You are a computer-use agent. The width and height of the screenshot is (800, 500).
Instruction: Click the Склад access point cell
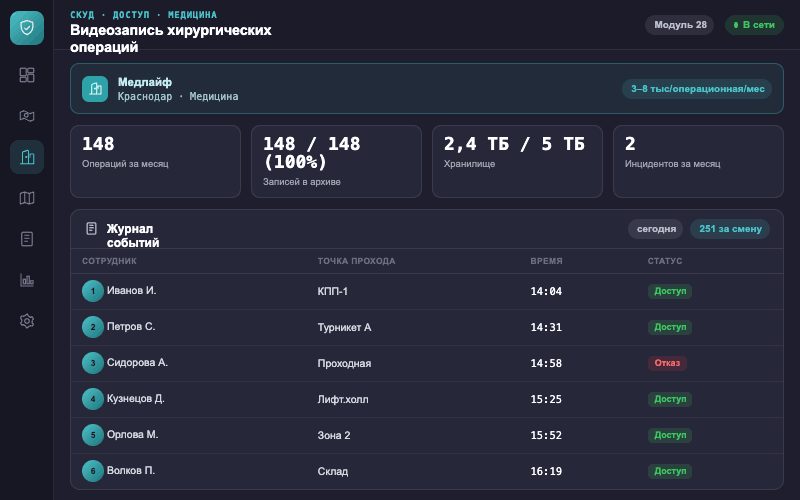(333, 471)
